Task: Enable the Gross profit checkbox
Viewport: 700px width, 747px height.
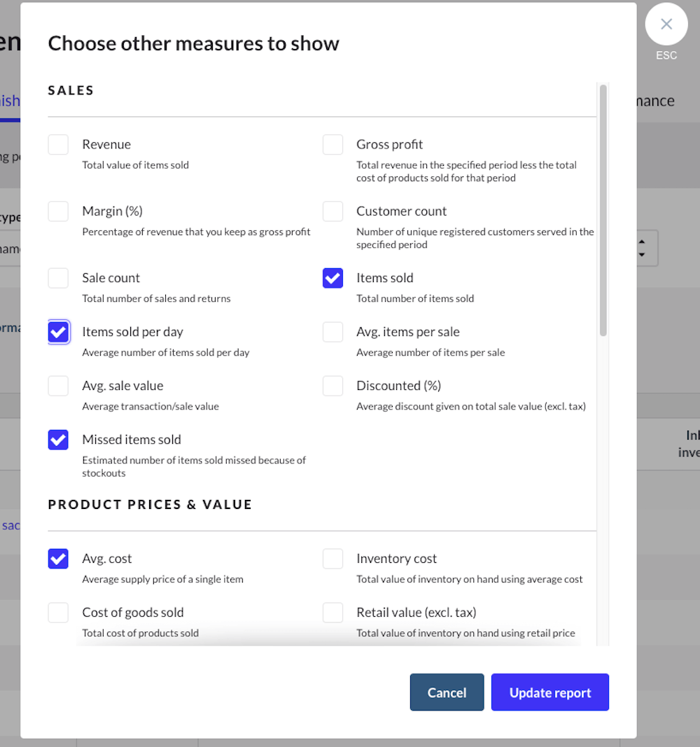Action: 333,145
